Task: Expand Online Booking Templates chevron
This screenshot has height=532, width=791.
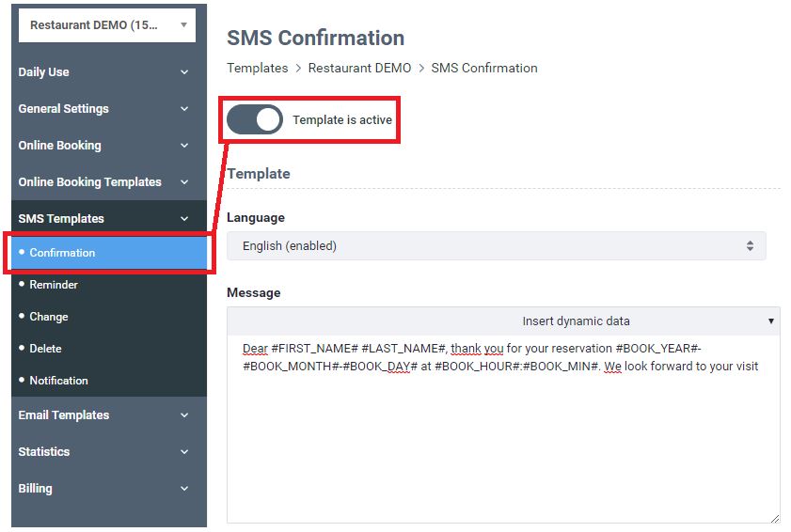Action: 184,182
